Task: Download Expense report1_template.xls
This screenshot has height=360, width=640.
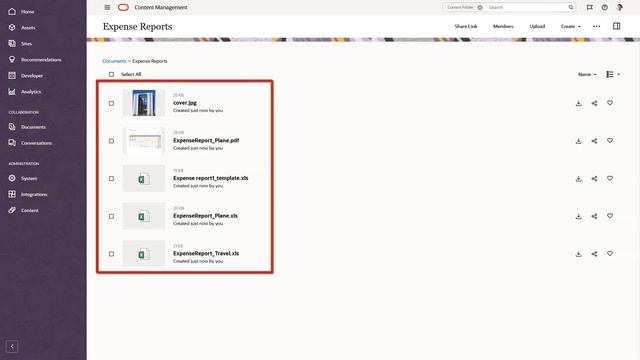Action: pos(578,179)
